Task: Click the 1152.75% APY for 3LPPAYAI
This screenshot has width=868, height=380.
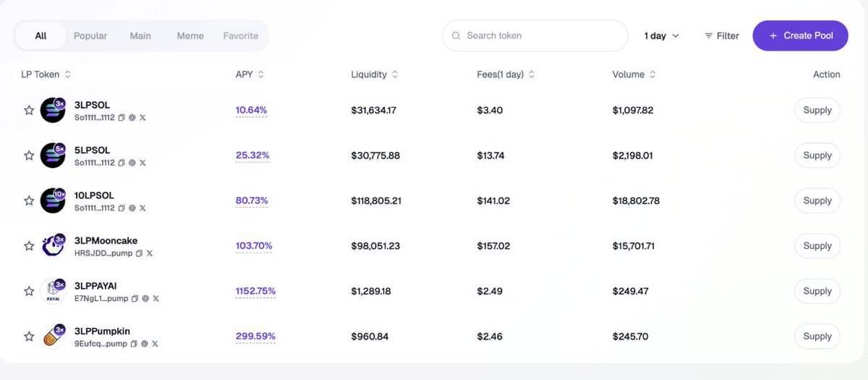Action: click(255, 291)
